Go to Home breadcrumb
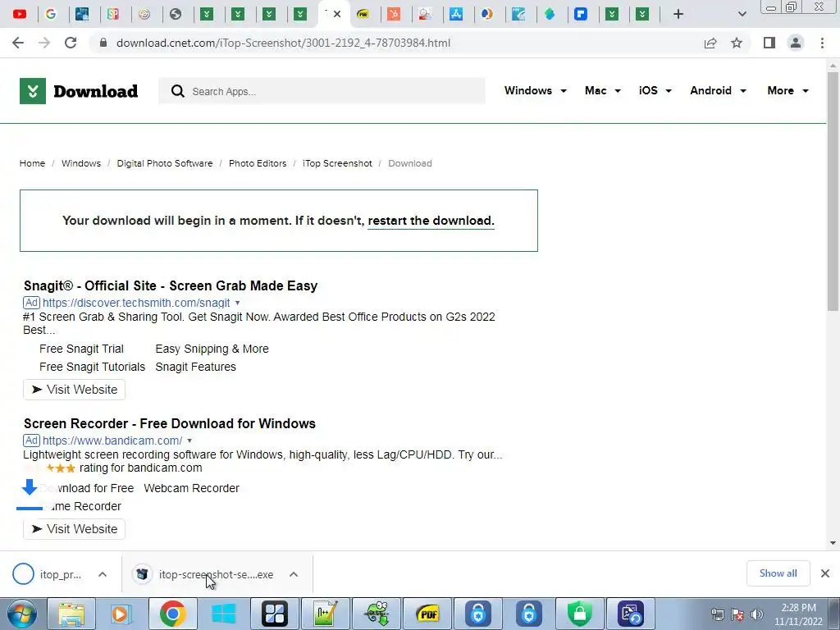Viewport: 840px width, 630px height. [32, 163]
